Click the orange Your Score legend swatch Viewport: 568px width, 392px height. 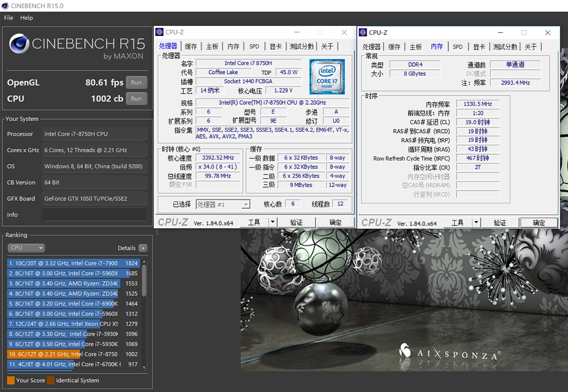pos(11,380)
